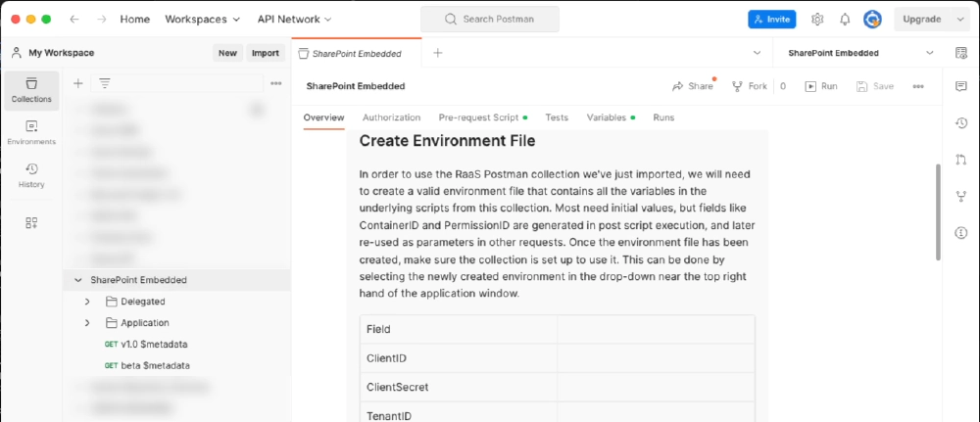
Task: Click the My Workspace user icon
Action: tap(17, 53)
